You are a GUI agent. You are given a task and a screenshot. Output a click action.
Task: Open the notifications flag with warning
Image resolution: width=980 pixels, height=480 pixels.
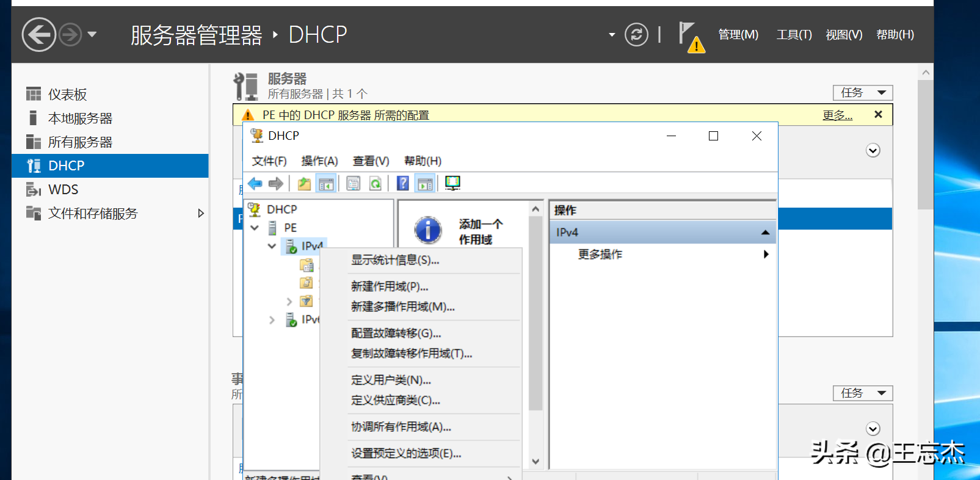[692, 37]
